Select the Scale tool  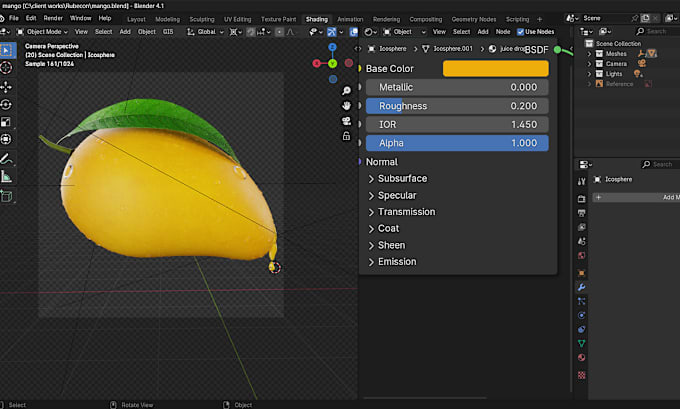pyautogui.click(x=6, y=122)
